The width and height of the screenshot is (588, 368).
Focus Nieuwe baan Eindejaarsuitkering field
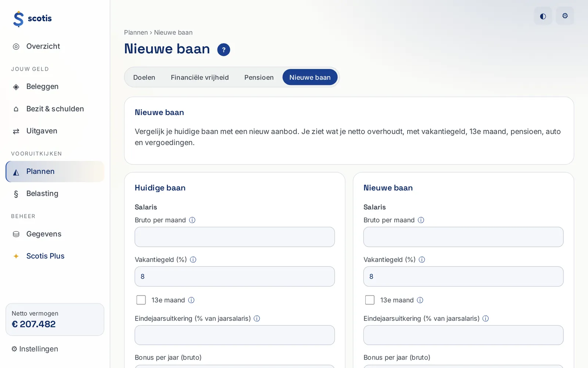(463, 335)
